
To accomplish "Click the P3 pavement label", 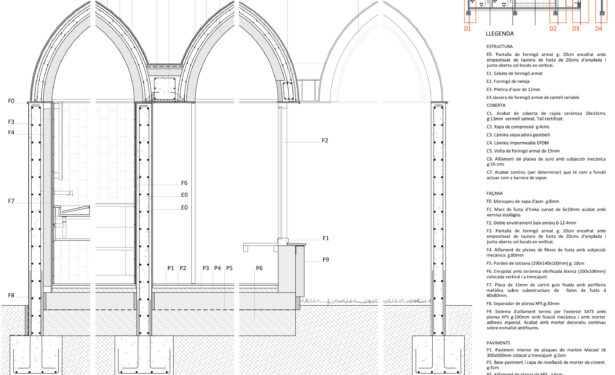I will pyautogui.click(x=206, y=268).
